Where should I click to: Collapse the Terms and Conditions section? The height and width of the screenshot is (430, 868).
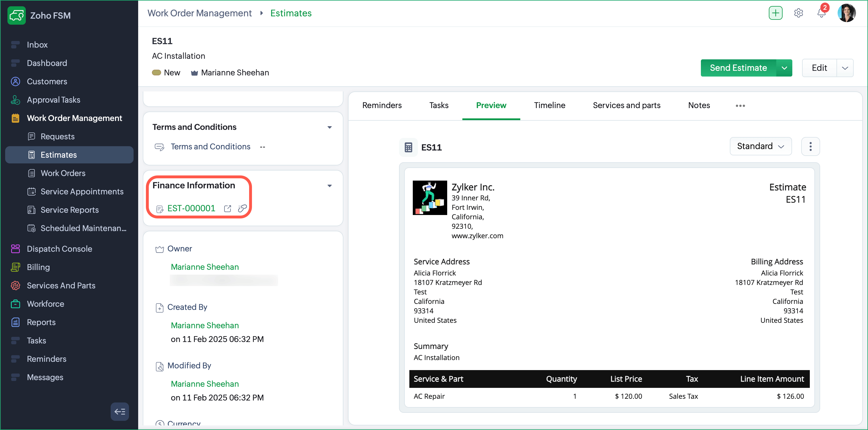(330, 127)
